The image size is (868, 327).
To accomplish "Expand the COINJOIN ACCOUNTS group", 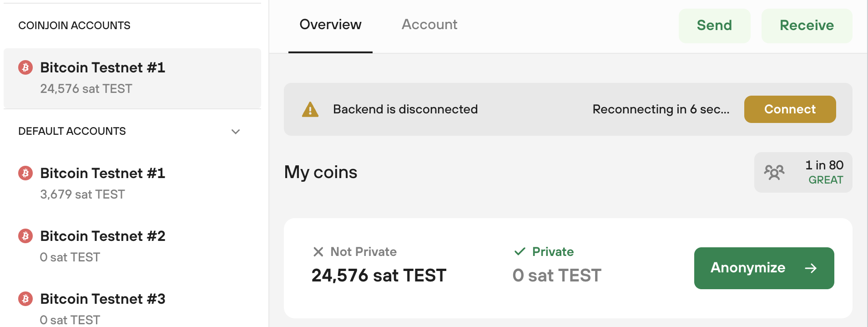I will click(74, 25).
